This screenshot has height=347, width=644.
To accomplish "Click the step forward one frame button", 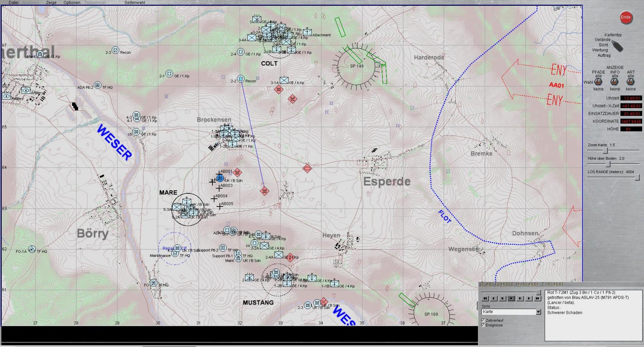I will (x=520, y=298).
